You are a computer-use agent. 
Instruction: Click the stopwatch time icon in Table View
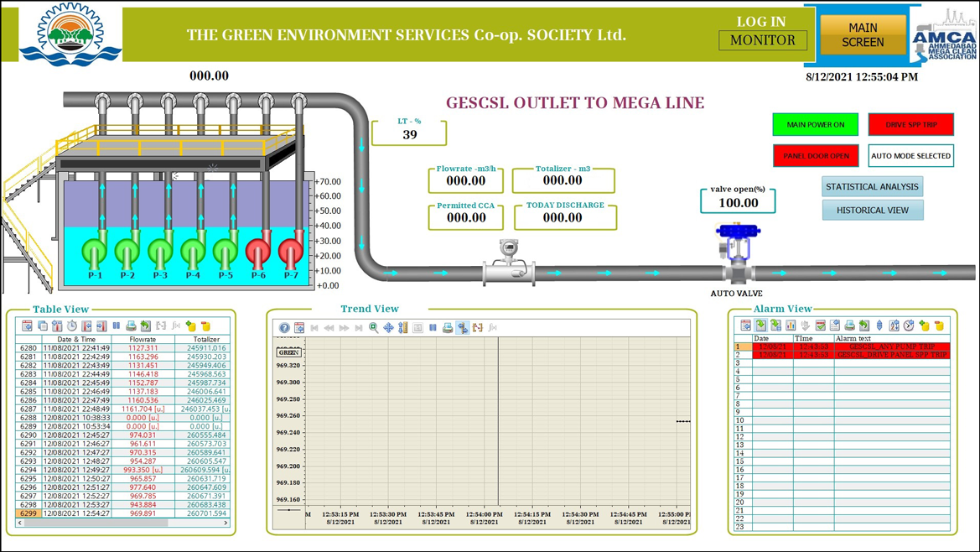click(72, 325)
